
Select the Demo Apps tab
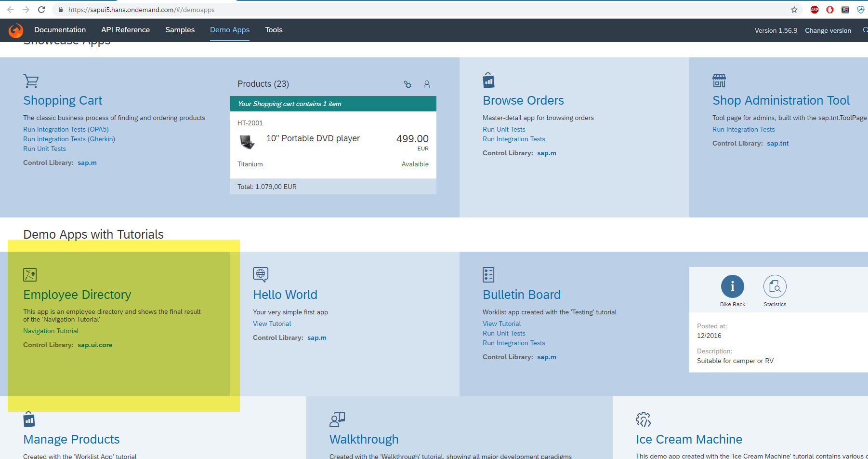pyautogui.click(x=230, y=30)
